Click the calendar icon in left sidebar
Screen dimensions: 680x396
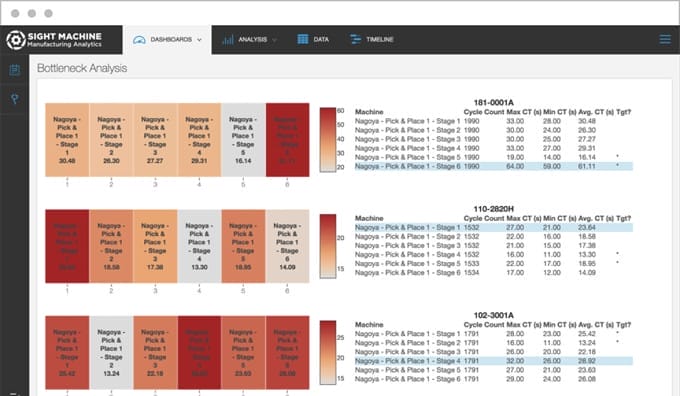(14, 70)
